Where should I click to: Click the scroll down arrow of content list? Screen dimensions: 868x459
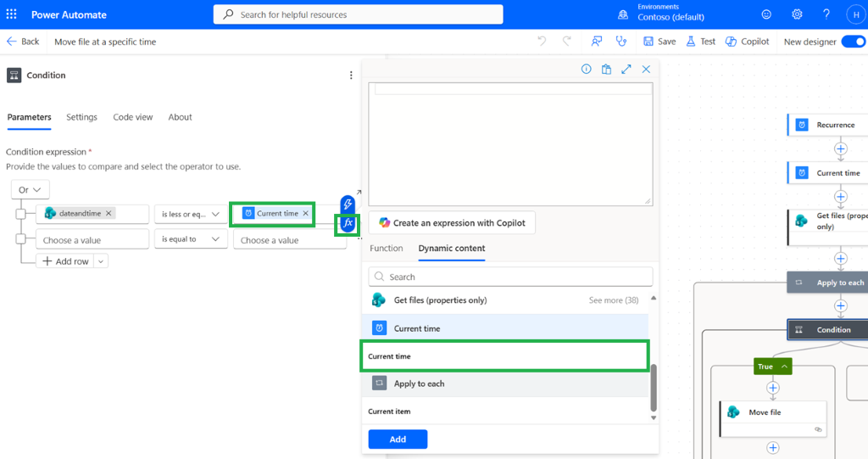pos(654,418)
